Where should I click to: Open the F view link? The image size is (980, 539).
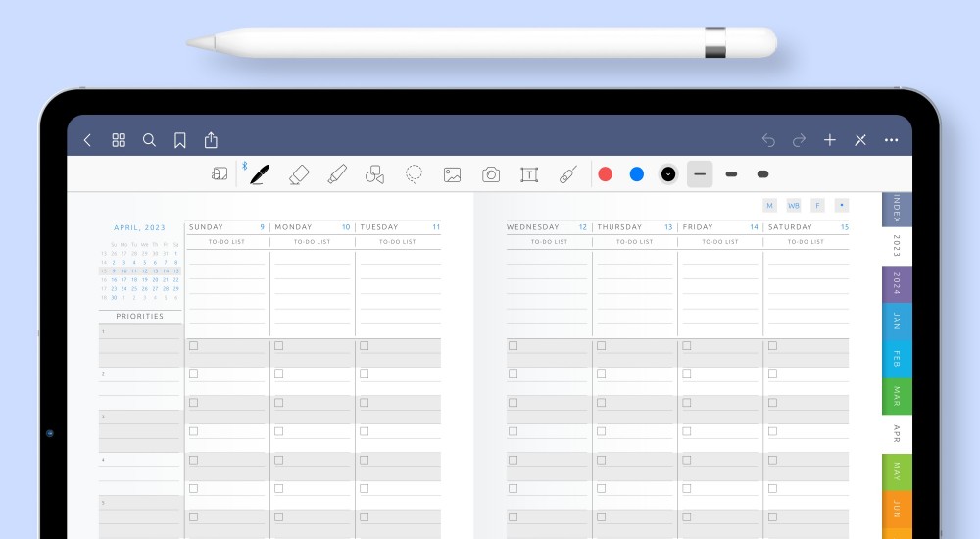817,206
